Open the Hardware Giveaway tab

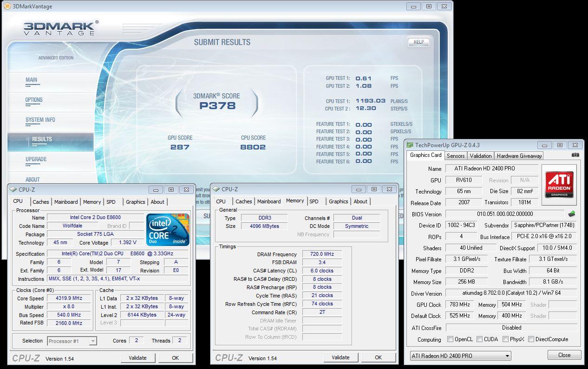[519, 156]
